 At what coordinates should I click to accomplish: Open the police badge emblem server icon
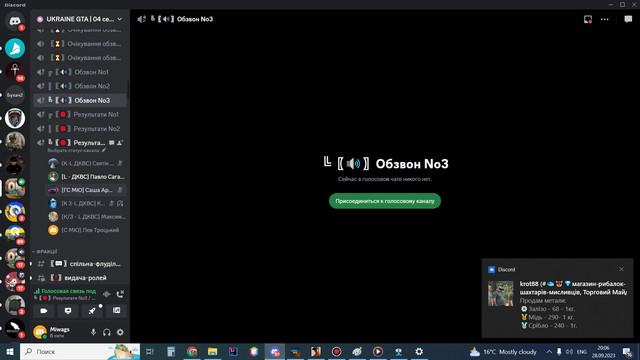pos(15,118)
